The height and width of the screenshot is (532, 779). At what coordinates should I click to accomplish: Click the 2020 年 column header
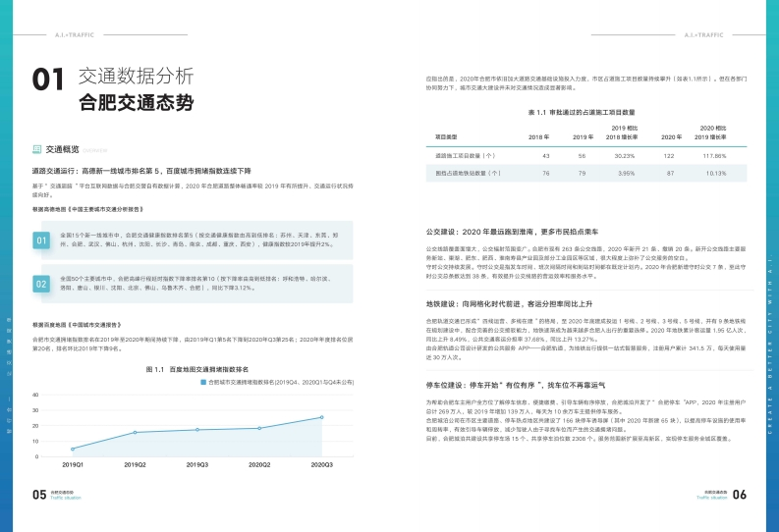671,137
